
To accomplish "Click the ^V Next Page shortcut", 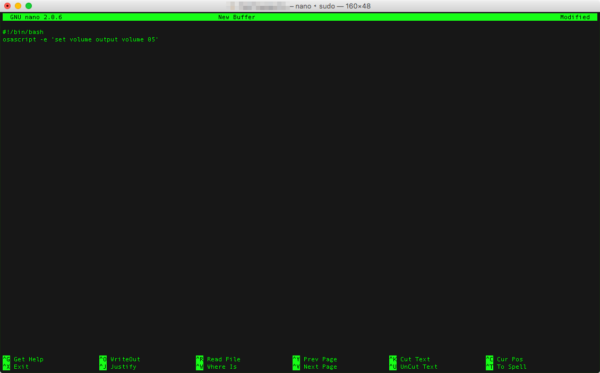I will [x=315, y=366].
